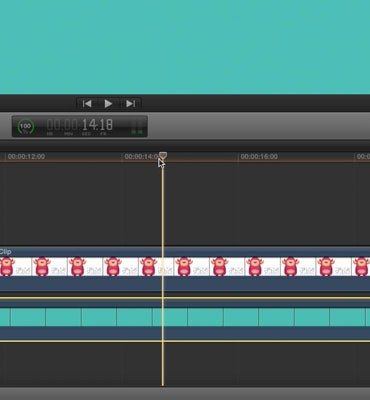
Task: Play the timeline from the playhead
Action: point(108,104)
